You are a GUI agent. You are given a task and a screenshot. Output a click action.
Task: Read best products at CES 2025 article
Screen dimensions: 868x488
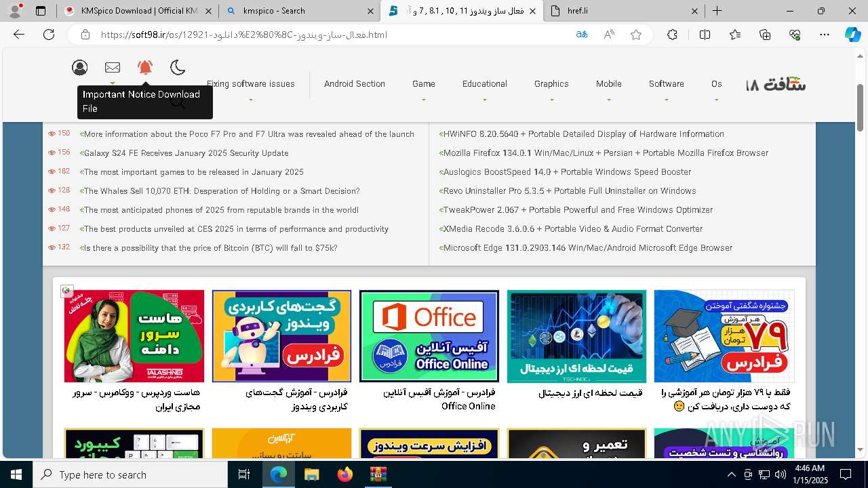click(x=235, y=229)
